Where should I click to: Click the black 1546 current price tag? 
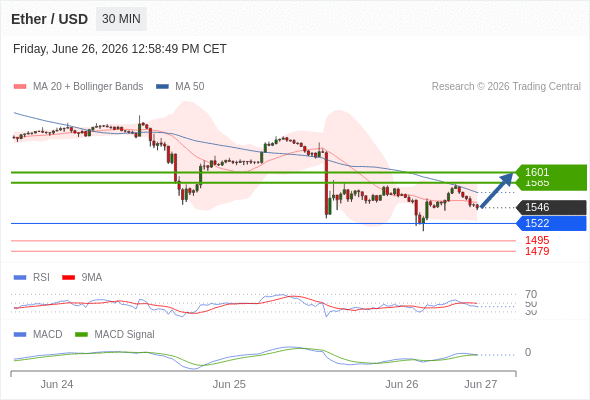click(x=551, y=207)
